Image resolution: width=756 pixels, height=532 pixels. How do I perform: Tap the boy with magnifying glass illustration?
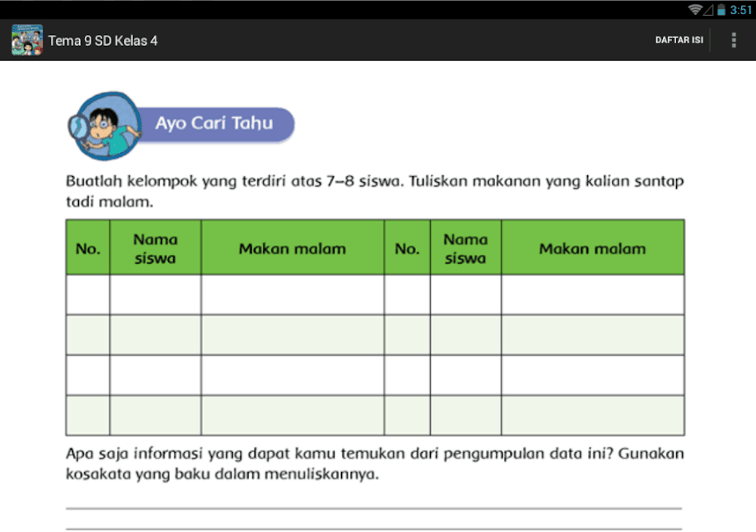tap(106, 126)
